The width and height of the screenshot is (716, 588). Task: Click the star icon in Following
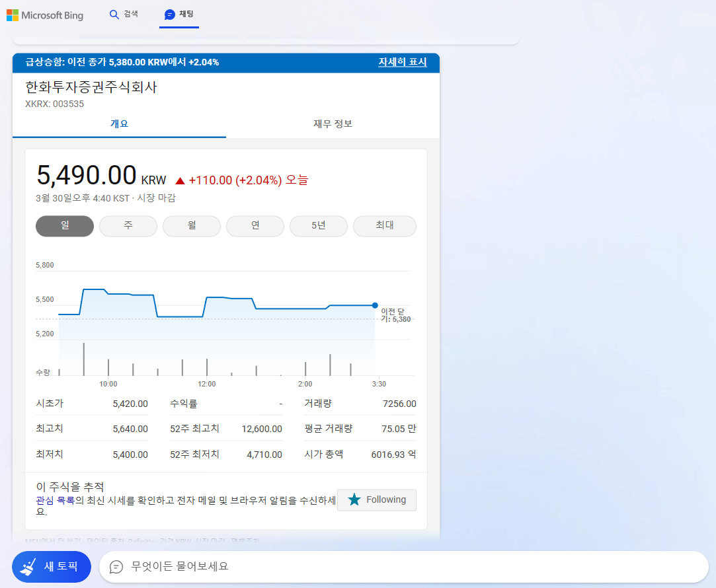pos(354,500)
